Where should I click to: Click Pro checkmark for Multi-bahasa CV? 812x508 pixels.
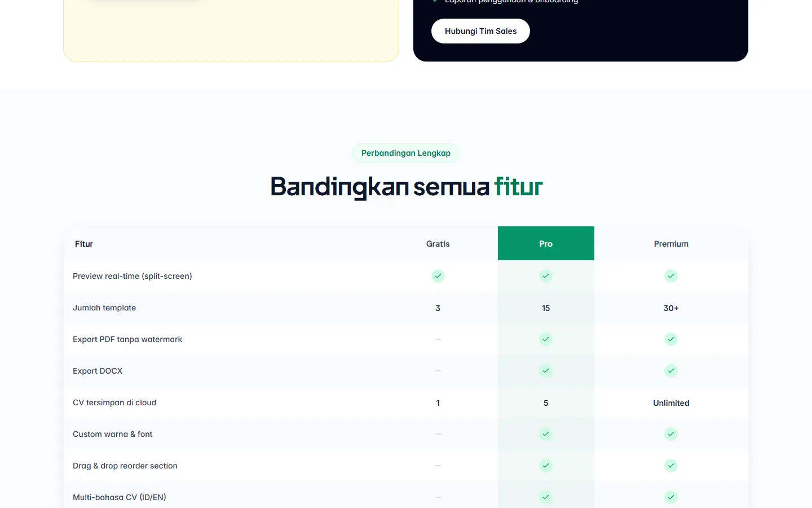[546, 497]
